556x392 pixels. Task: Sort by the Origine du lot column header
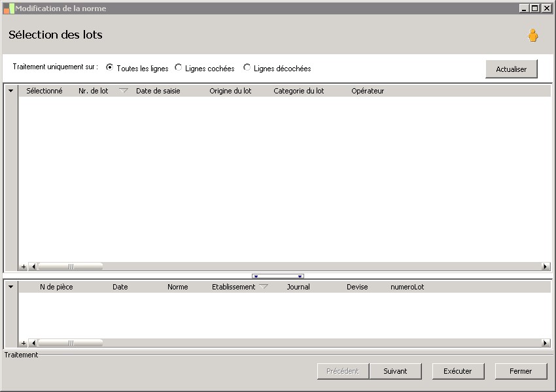(230, 91)
